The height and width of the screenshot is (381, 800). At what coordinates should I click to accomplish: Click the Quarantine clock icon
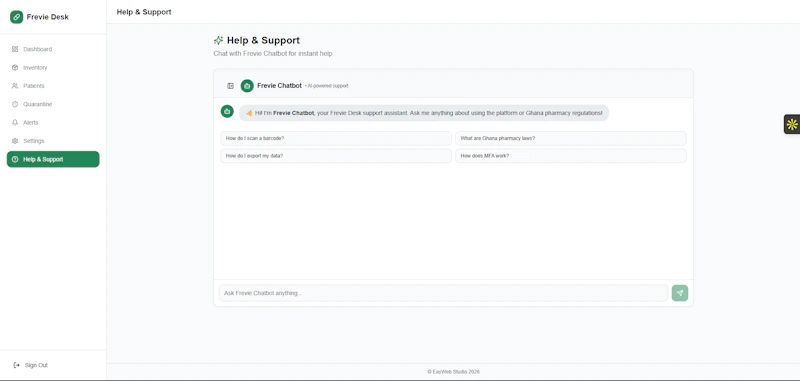click(15, 105)
